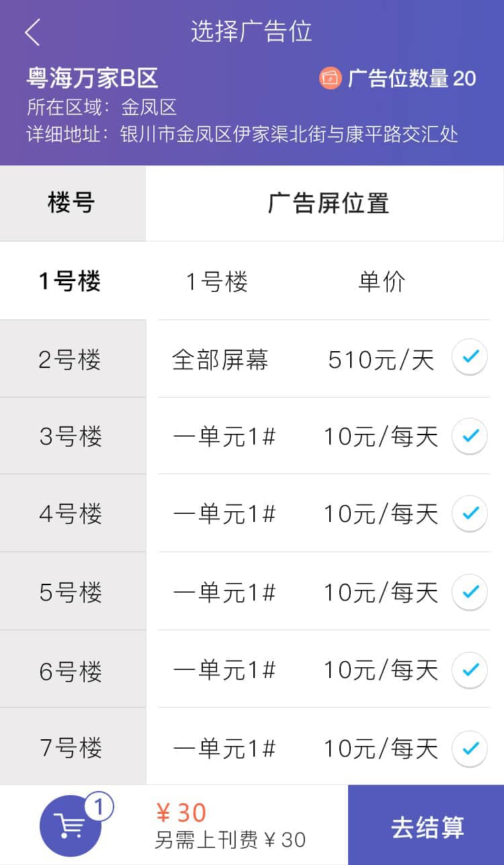This screenshot has width=504, height=865.
Task: Switch to 3号楼 in the sidebar
Action: click(x=71, y=437)
